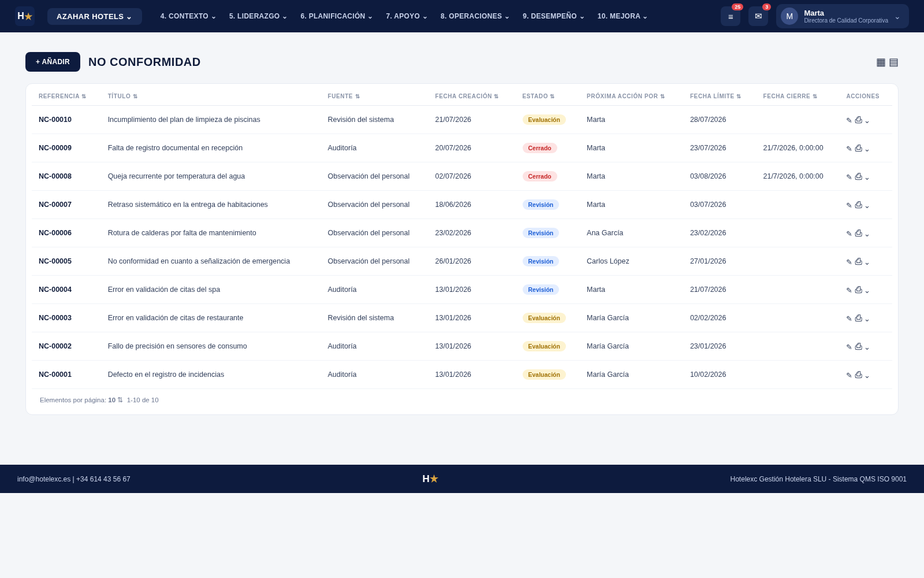Click the footer contact info@hotelexc.es text
This screenshot has height=578, width=924.
pyautogui.click(x=44, y=479)
